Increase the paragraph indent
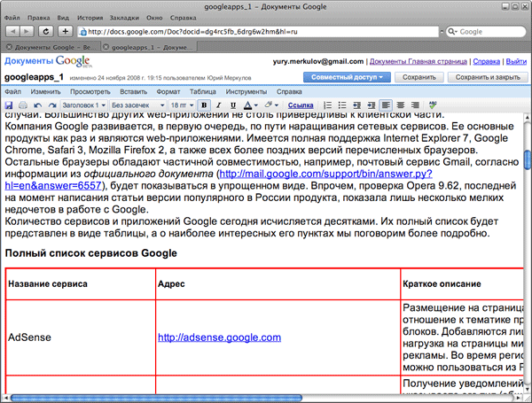 click(x=372, y=105)
